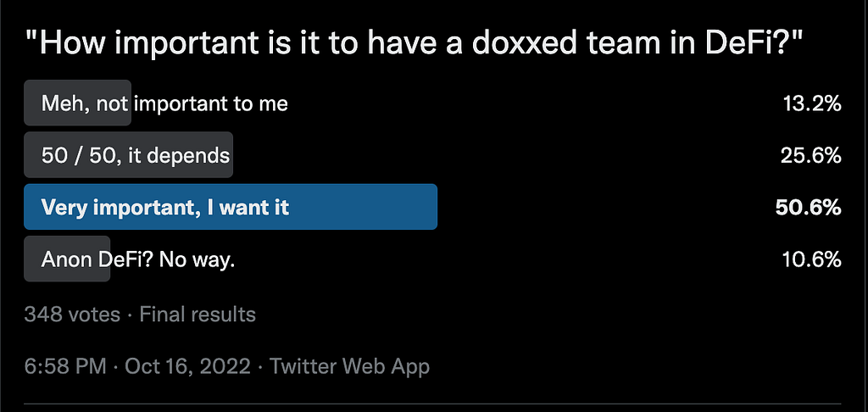Click the 'Meh, not important to me' poll option
Image resolution: width=868 pixels, height=412 pixels.
[164, 104]
